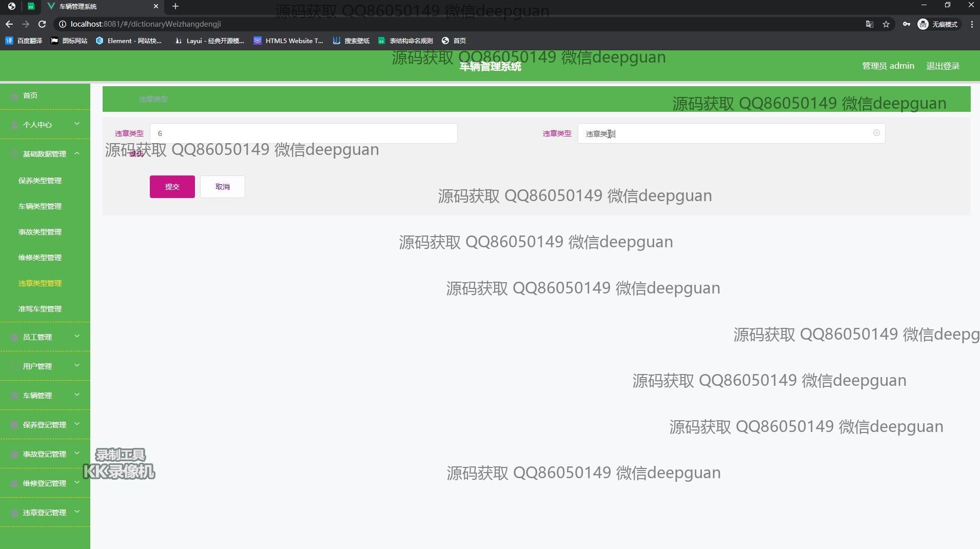Viewport: 980px width, 549px height.
Task: Click the 退出登录 logout link
Action: pos(943,66)
